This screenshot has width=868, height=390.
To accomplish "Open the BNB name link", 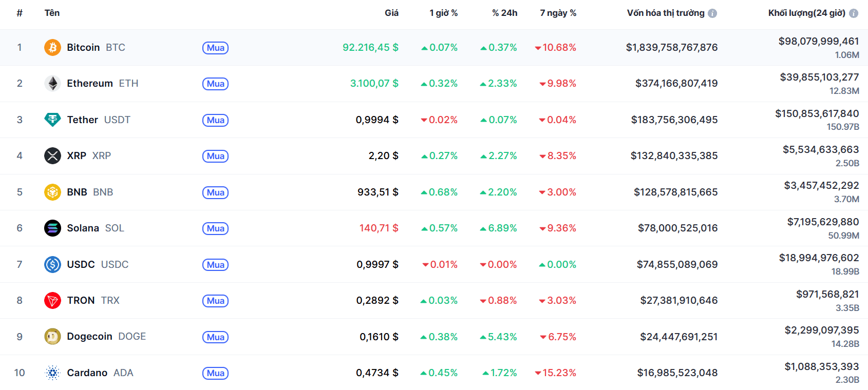I will pyautogui.click(x=90, y=192).
